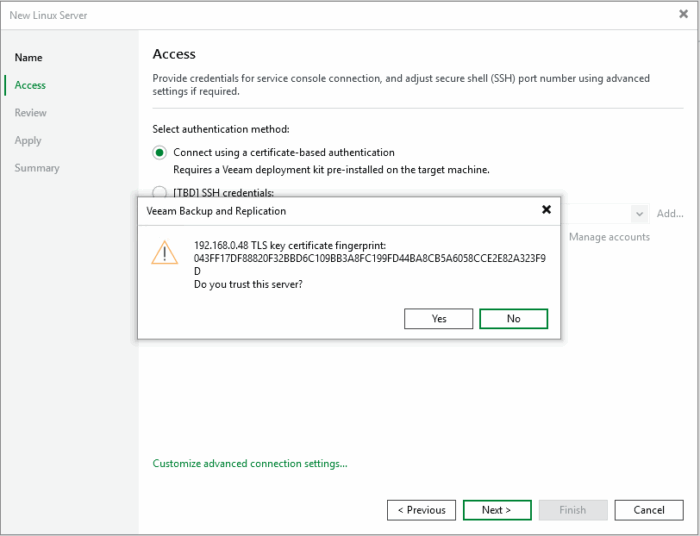Go to the Apply wizard step

(x=28, y=141)
